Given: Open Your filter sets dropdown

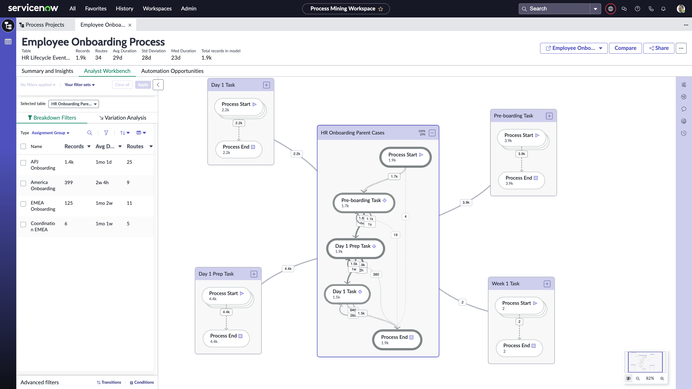Looking at the screenshot, I should 79,84.
